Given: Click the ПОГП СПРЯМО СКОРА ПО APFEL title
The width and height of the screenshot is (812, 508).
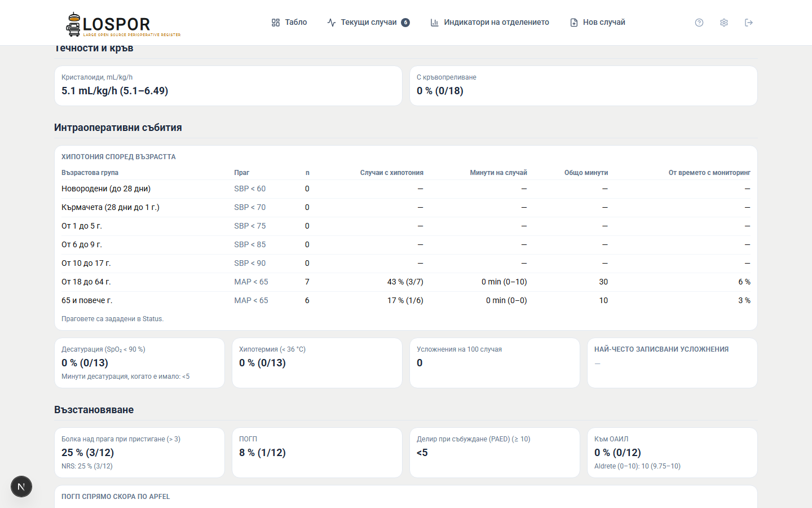Looking at the screenshot, I should coord(116,497).
